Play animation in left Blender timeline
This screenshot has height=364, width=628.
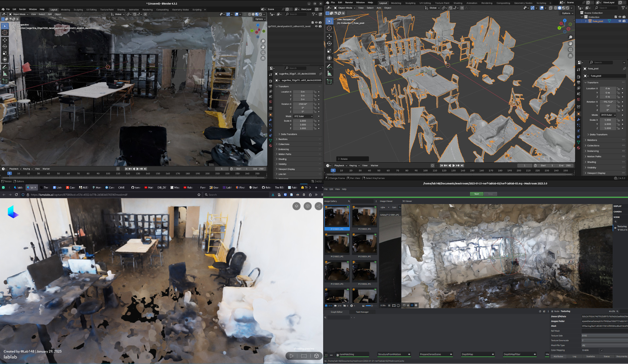point(137,169)
